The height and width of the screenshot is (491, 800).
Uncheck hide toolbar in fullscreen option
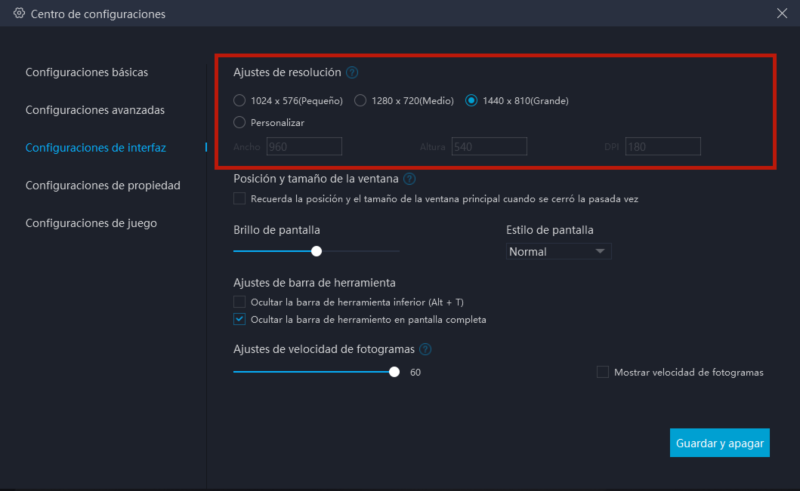tap(239, 320)
